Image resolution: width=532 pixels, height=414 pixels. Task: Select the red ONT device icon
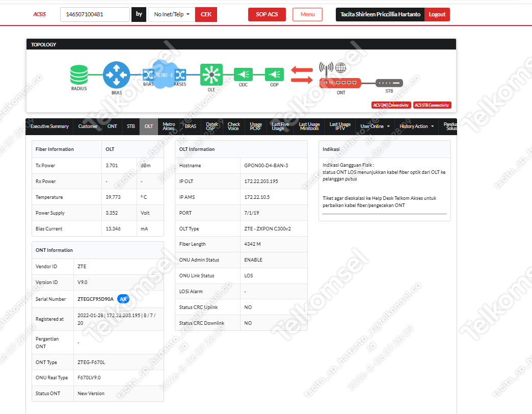click(340, 83)
